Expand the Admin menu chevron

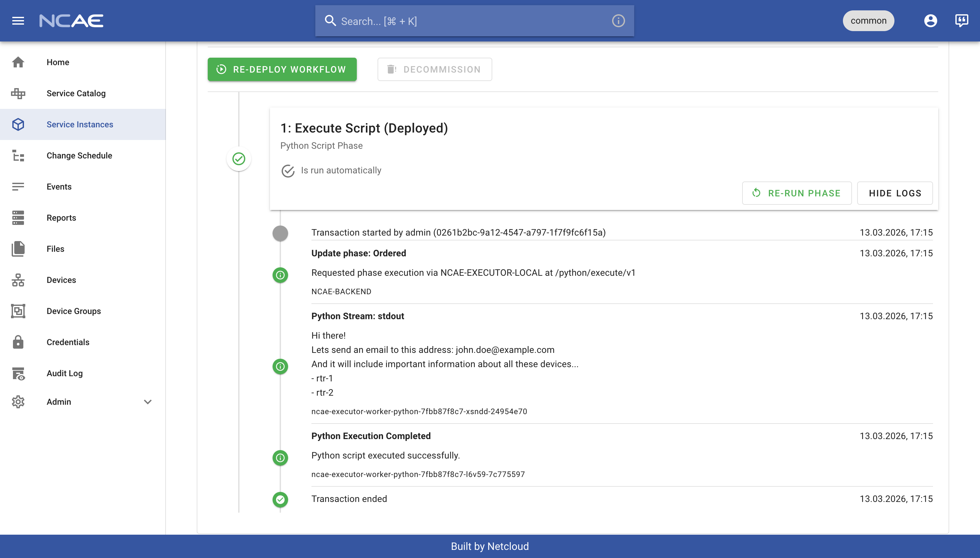click(148, 401)
